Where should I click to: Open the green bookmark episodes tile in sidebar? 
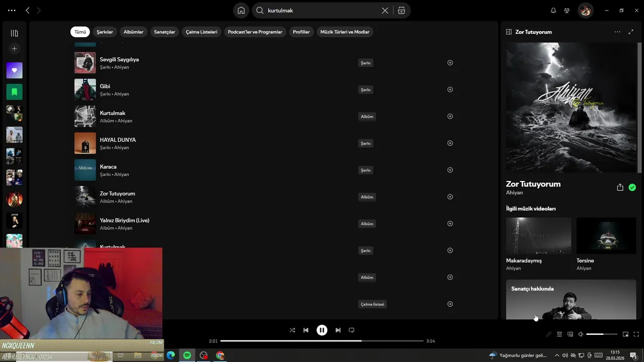click(x=14, y=92)
